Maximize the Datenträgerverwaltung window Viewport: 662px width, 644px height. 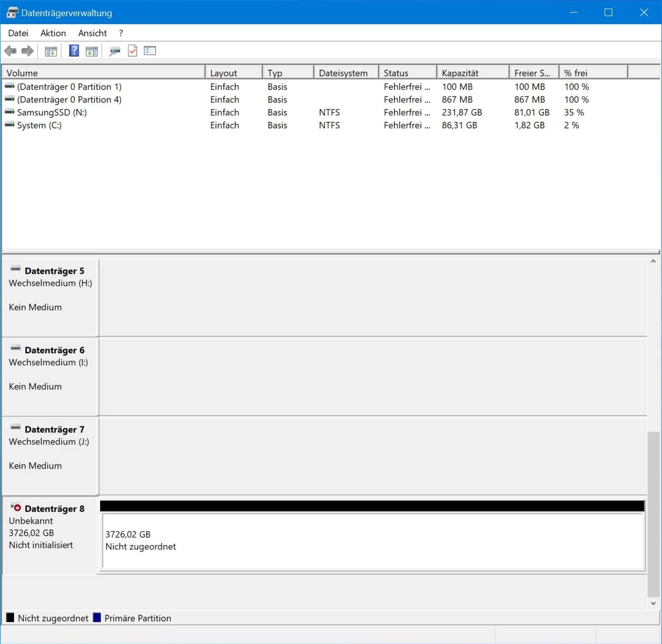(x=608, y=12)
